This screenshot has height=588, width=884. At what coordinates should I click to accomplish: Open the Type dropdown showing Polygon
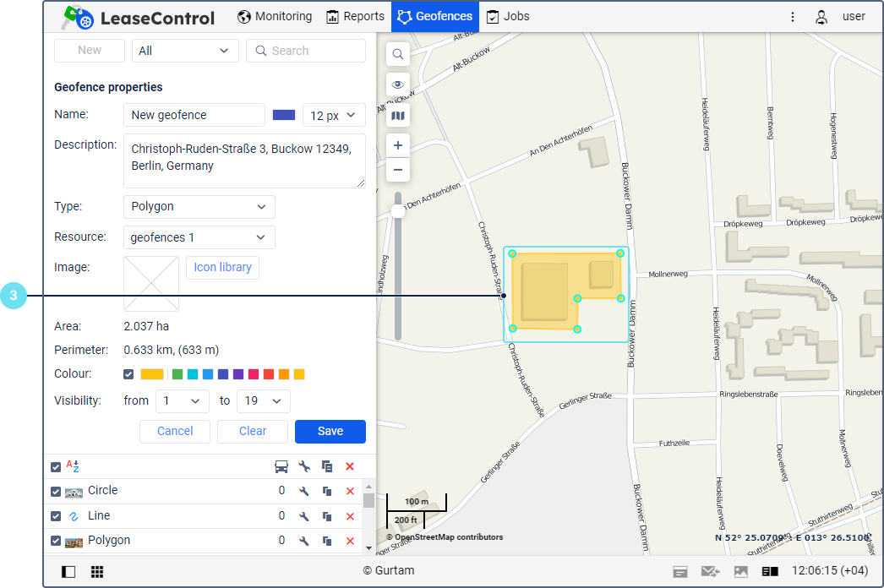(199, 207)
